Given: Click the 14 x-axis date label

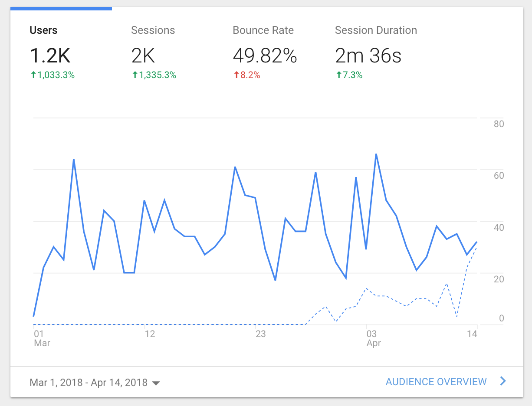Looking at the screenshot, I should [472, 334].
